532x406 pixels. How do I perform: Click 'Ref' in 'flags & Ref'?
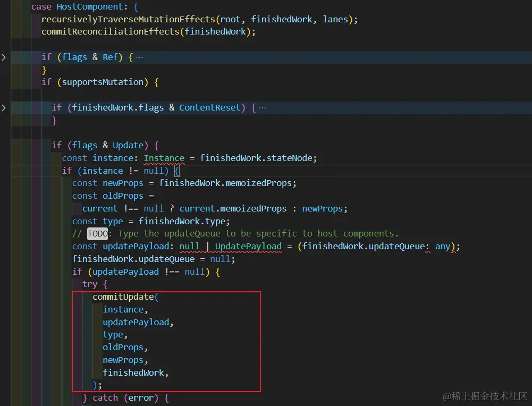pos(110,57)
